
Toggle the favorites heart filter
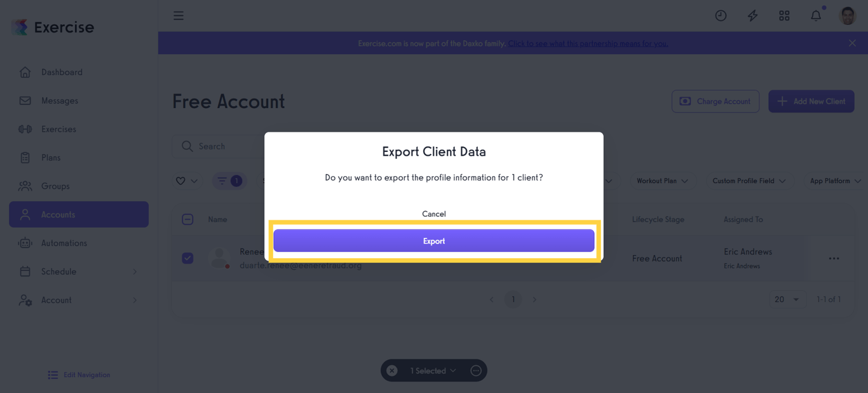[180, 181]
